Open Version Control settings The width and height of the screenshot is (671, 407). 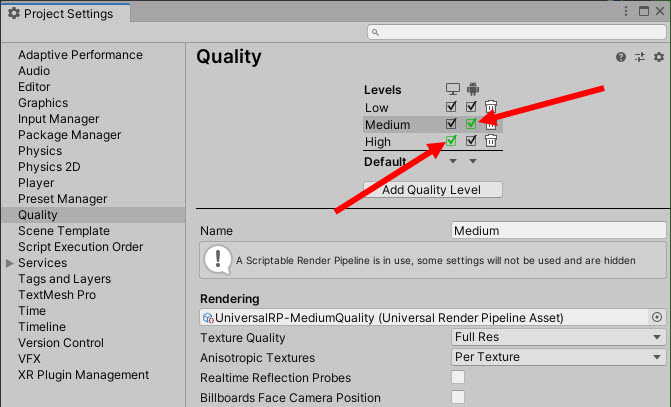point(61,342)
